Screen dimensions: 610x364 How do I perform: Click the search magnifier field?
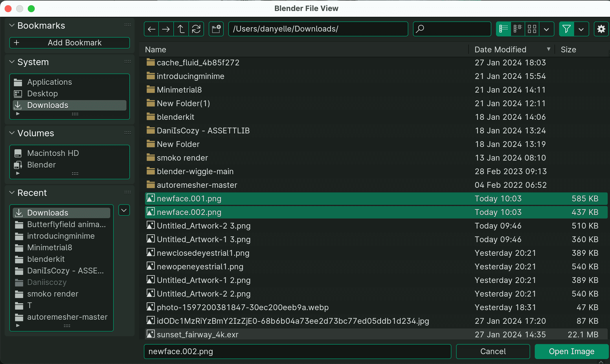(452, 29)
